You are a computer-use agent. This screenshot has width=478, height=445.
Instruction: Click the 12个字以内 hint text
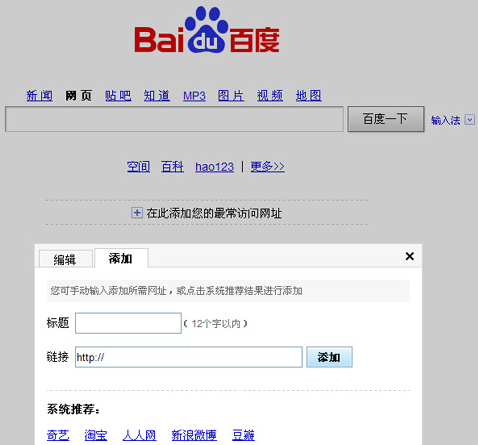[x=216, y=324]
